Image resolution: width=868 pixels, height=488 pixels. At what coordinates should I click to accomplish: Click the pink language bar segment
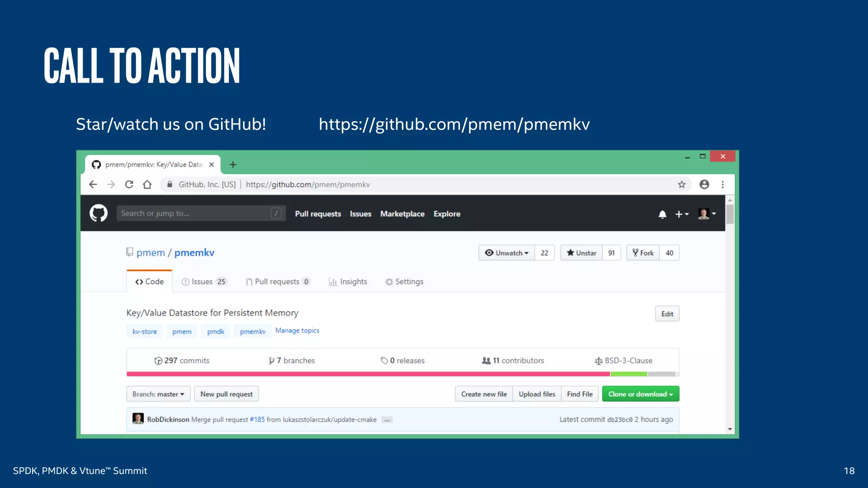368,374
